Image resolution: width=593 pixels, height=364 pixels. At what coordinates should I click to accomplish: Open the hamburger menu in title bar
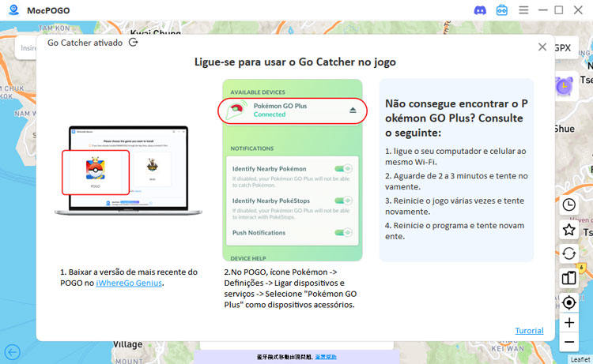(x=523, y=10)
